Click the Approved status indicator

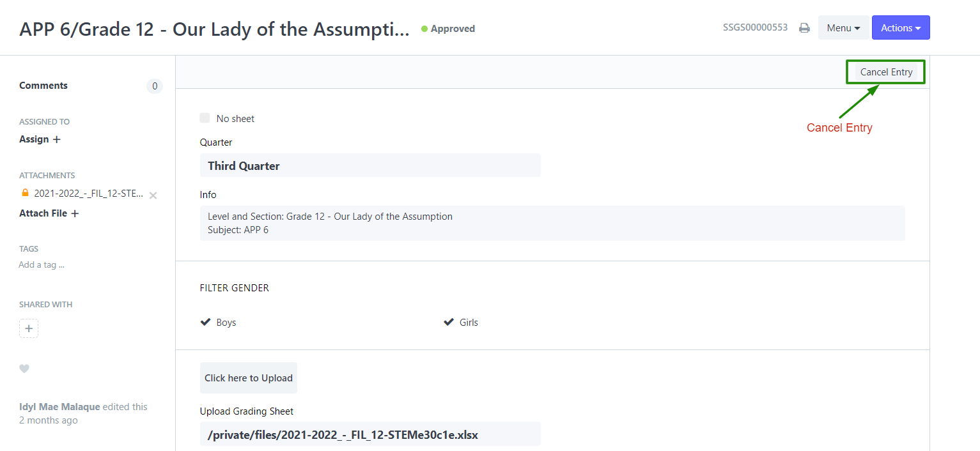[x=448, y=29]
